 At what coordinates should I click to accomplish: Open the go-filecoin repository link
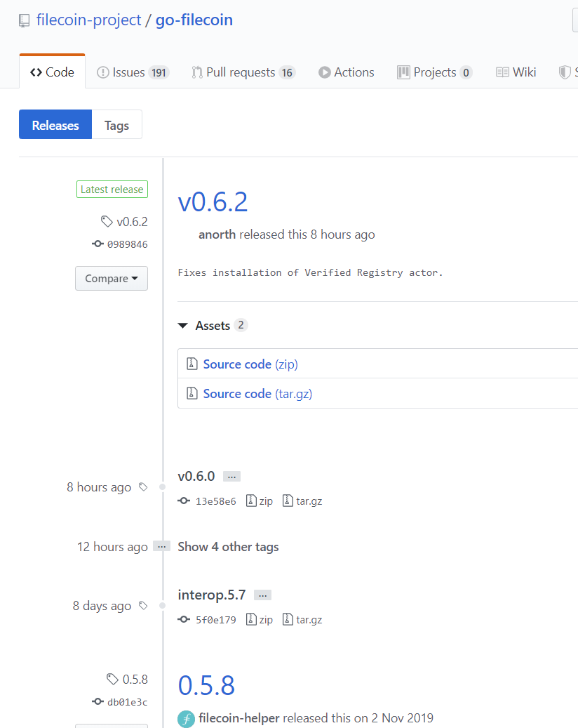pos(194,20)
